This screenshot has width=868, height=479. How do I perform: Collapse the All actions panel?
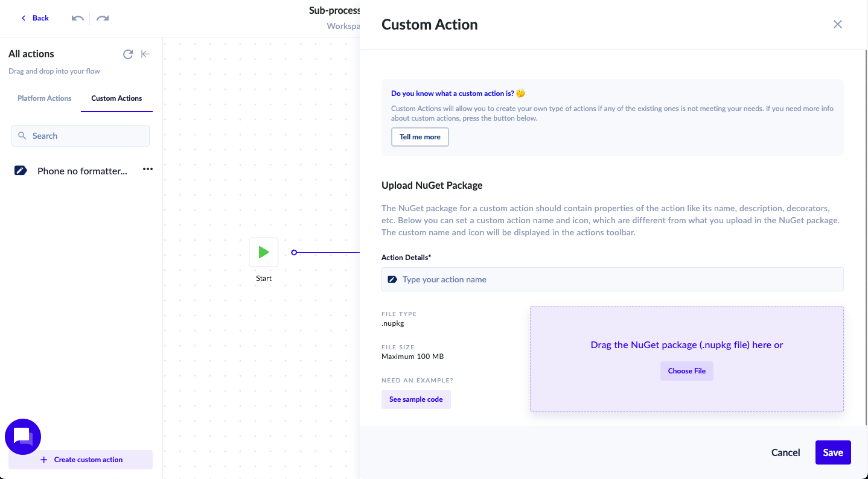click(x=145, y=54)
